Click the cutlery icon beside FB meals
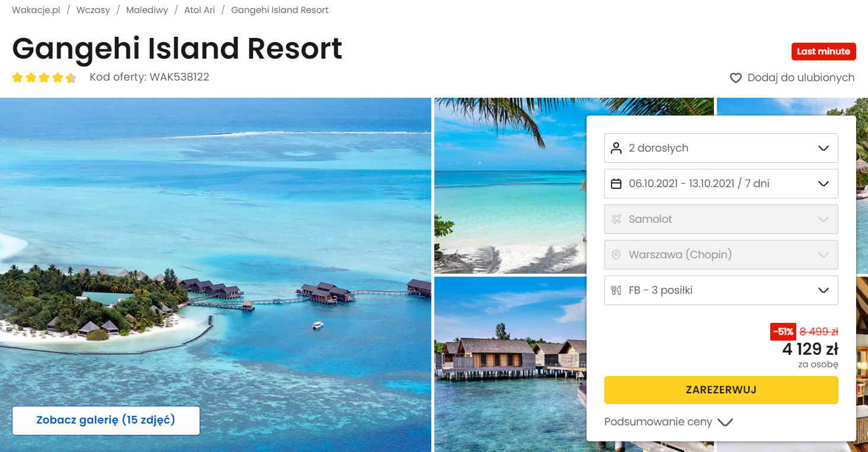Viewport: 868px width, 452px height. [616, 290]
